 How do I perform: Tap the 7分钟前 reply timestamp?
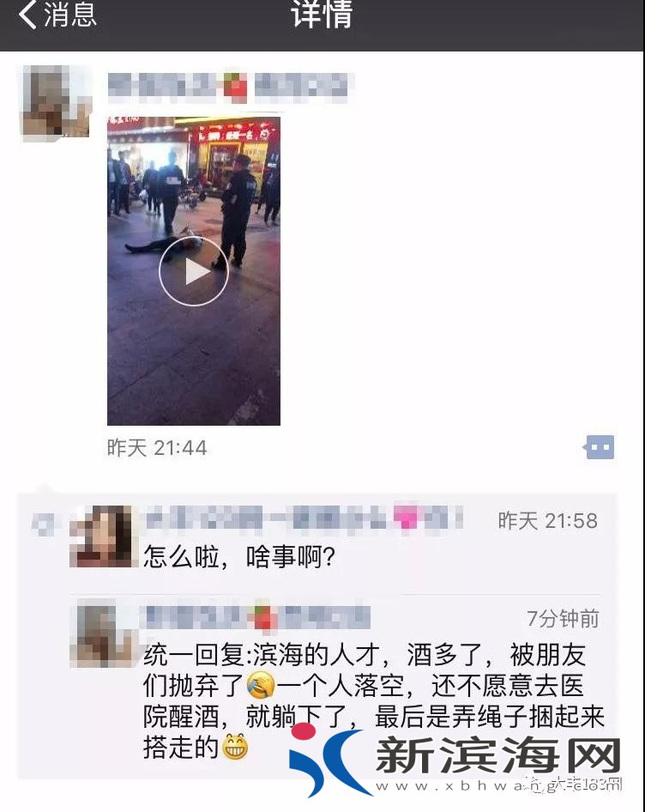click(563, 618)
